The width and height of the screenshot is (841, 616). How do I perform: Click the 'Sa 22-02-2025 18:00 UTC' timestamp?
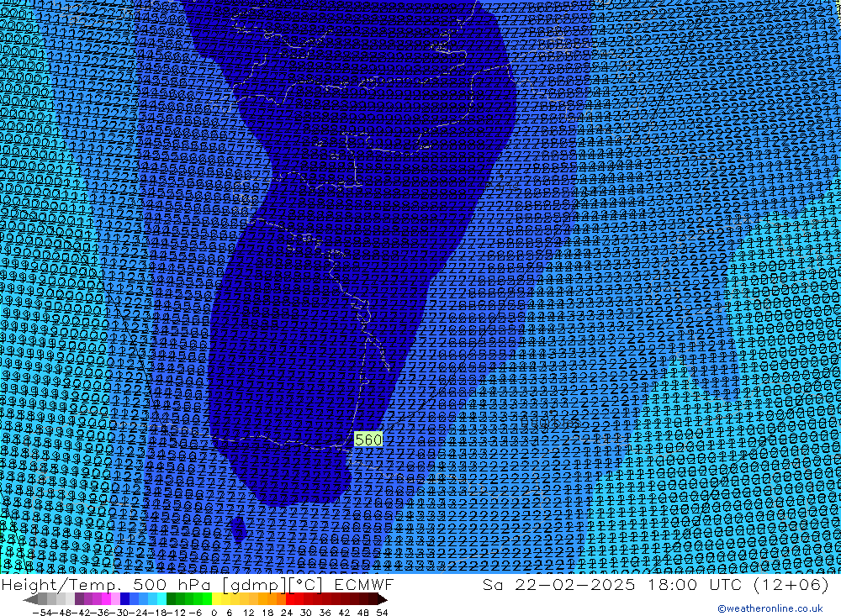(612, 585)
